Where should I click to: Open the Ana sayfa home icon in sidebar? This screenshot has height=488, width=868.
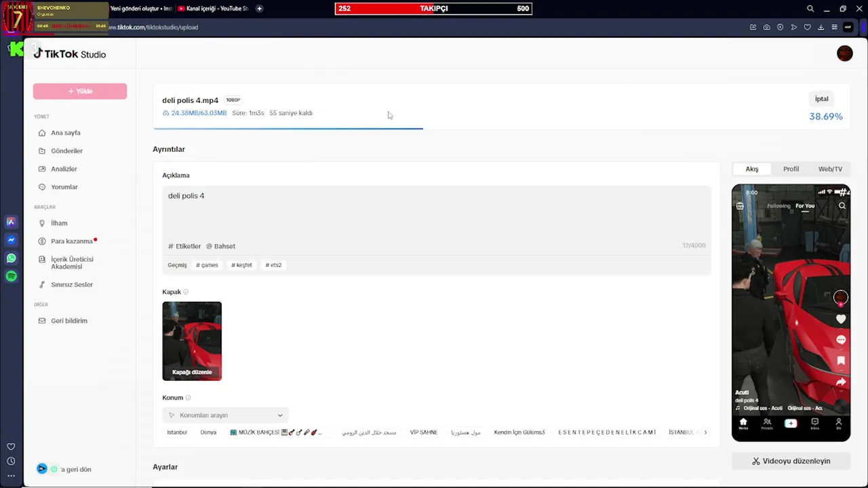pos(42,133)
